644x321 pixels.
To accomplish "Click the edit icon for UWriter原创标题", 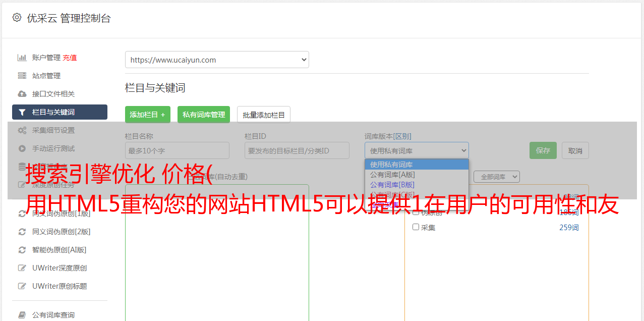I will pos(22,286).
